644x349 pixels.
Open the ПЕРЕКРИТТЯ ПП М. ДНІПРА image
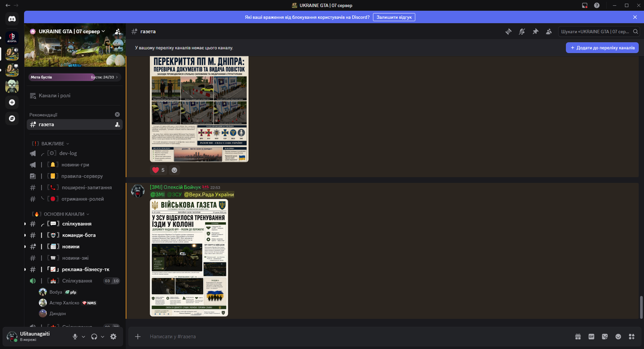pyautogui.click(x=199, y=109)
